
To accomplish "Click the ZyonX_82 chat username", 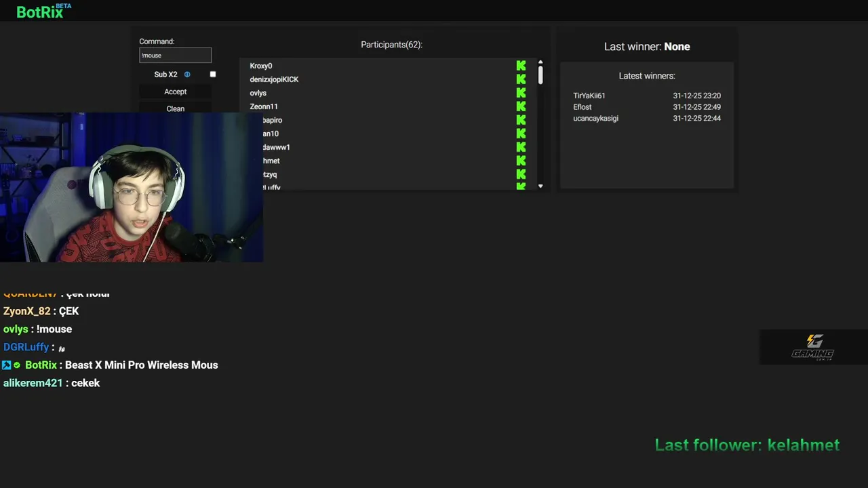I will [27, 311].
